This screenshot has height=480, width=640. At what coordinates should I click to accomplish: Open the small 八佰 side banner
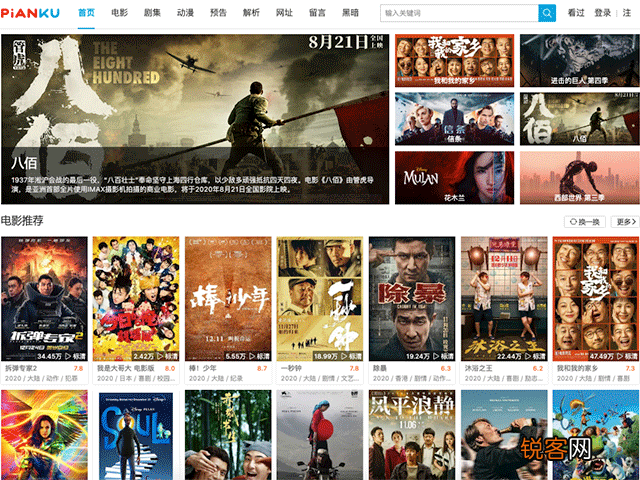(x=580, y=119)
